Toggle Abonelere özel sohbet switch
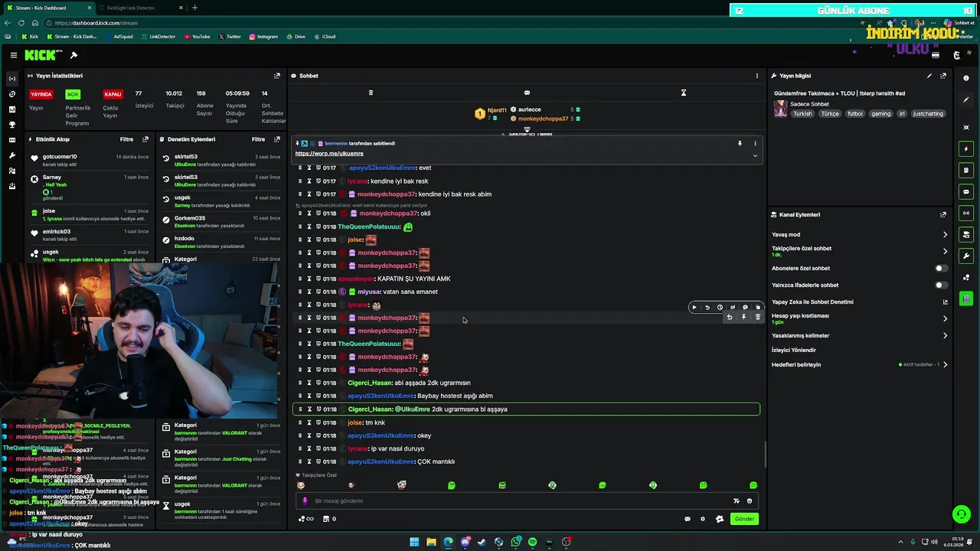980x551 pixels. pos(941,269)
